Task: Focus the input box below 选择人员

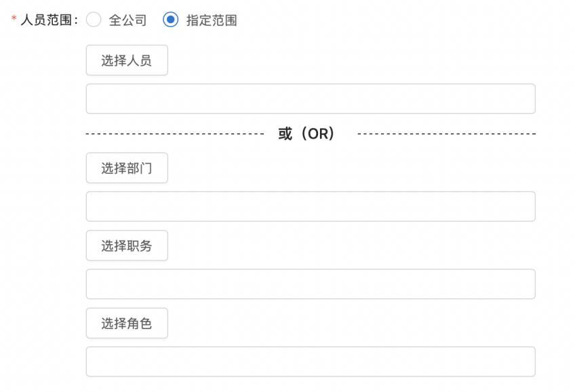Action: [311, 99]
